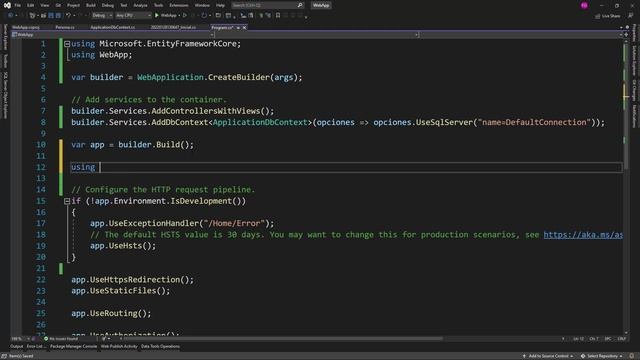Viewport: 640px width, 360px height.
Task: Open the Web Publish Activity tab
Action: point(119,347)
